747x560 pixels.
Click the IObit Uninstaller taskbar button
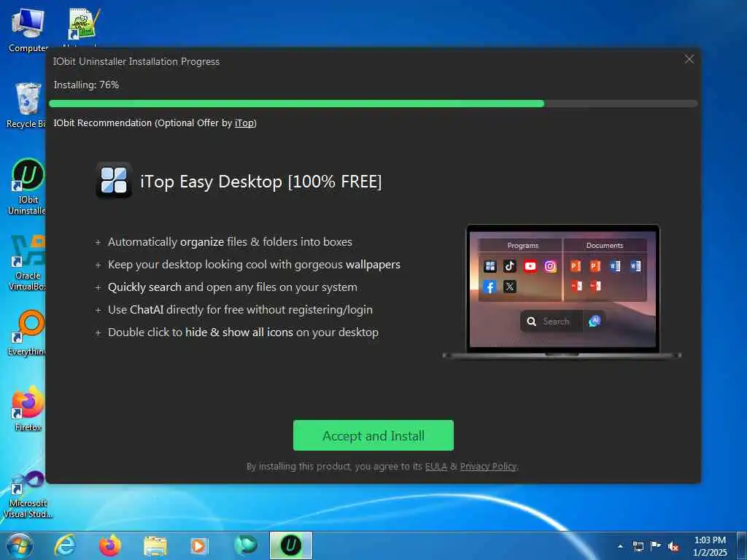290,545
